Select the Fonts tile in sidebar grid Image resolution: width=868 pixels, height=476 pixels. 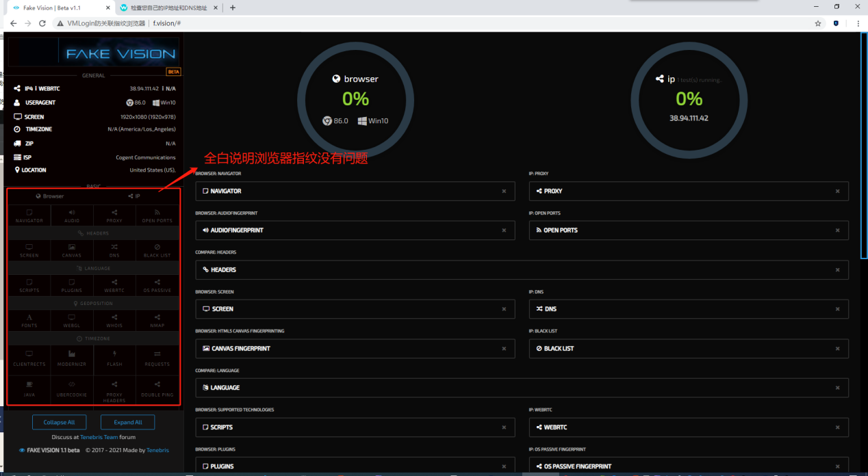point(29,320)
